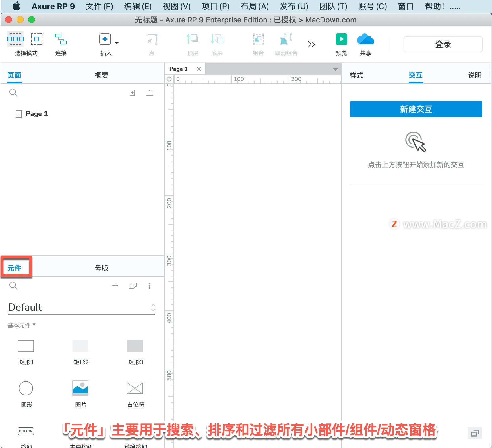
Task: Open the Account (账号) menu
Action: coord(373,6)
